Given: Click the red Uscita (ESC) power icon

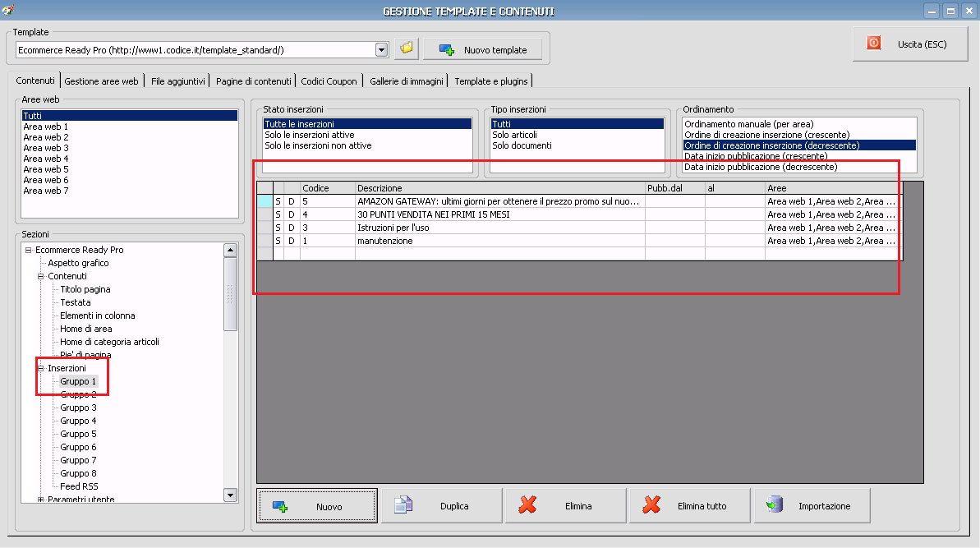Looking at the screenshot, I should (x=874, y=43).
